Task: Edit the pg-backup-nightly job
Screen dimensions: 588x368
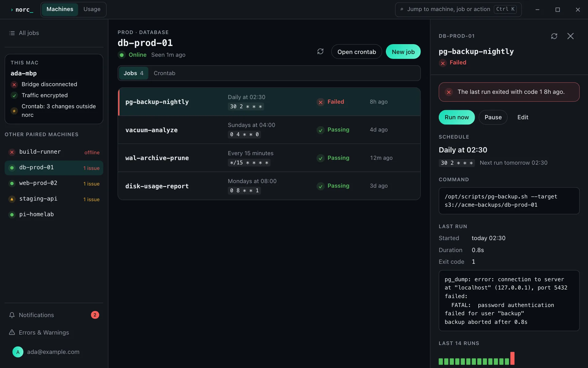Action: pyautogui.click(x=523, y=117)
